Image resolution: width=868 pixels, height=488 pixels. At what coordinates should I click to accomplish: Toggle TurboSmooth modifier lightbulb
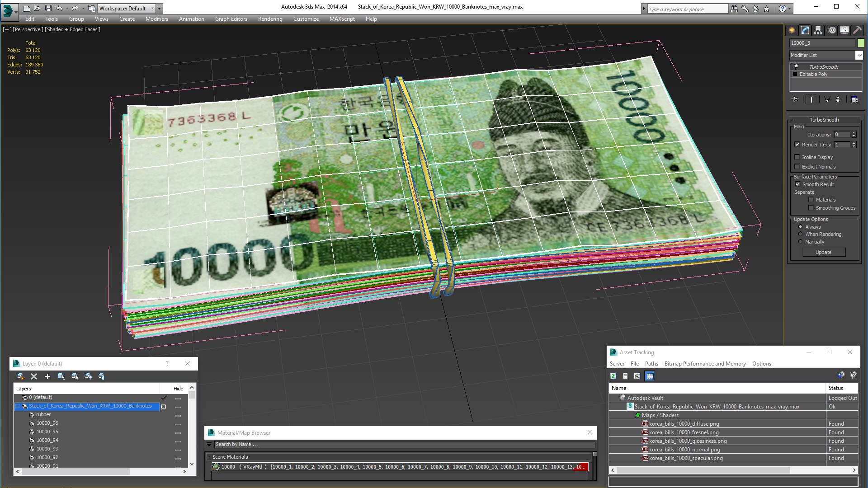(x=796, y=67)
